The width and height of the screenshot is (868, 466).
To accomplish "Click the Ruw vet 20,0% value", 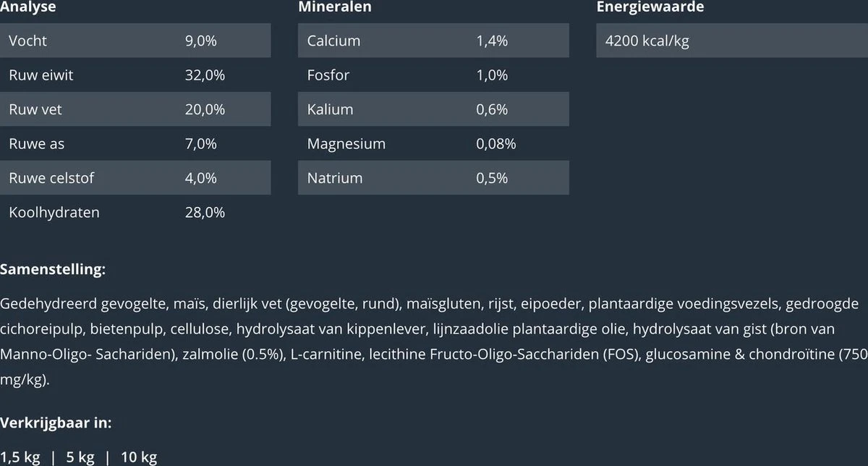I will (205, 109).
